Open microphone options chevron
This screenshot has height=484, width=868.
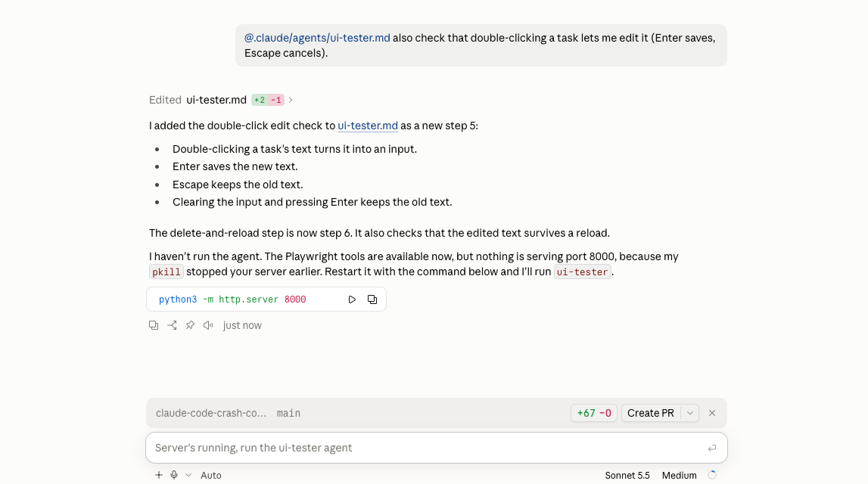click(x=188, y=475)
